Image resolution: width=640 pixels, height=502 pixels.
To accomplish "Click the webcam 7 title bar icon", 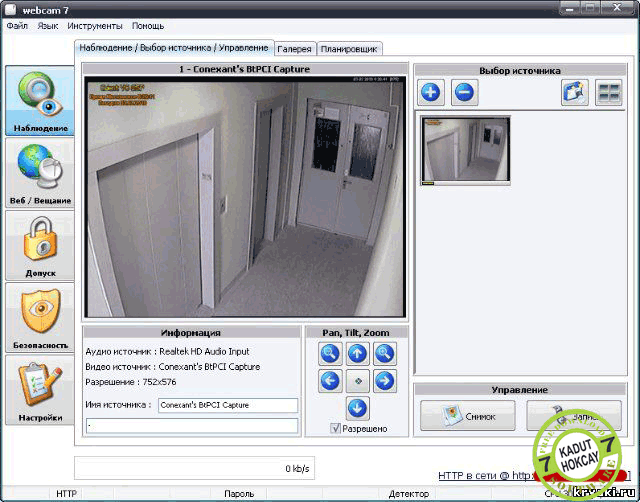I will pos(11,9).
